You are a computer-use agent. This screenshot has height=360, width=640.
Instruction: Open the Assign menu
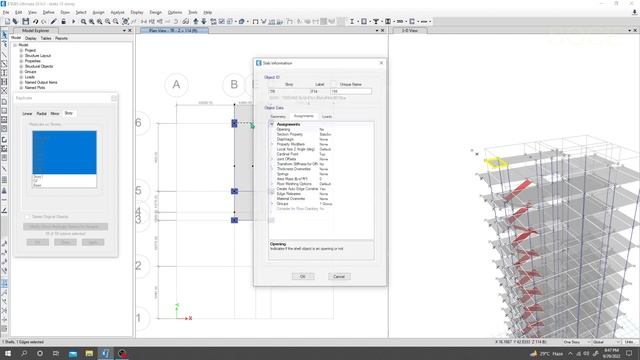(98, 12)
